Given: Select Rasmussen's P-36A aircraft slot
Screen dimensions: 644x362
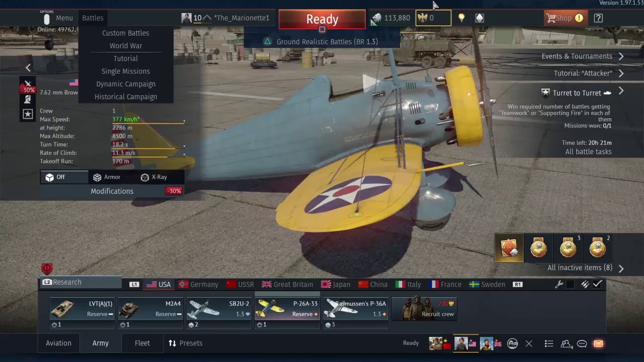Looking at the screenshot, I should [x=356, y=313].
